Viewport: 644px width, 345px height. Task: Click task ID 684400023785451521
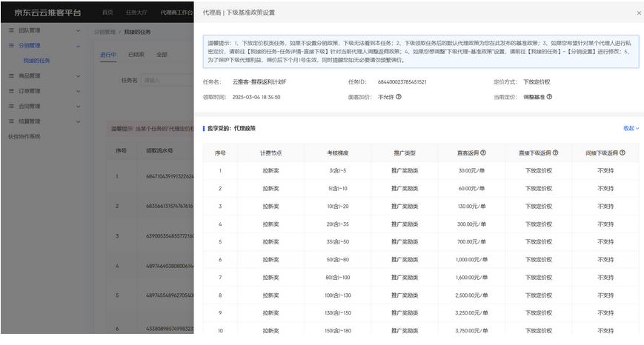[402, 82]
